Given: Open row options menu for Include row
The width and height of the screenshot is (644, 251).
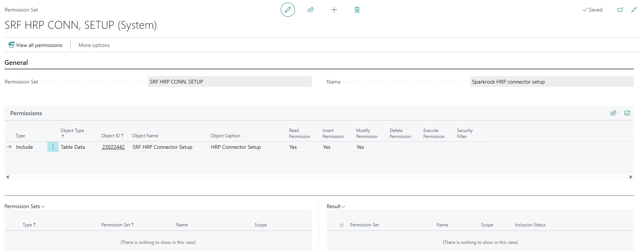Looking at the screenshot, I should (53, 147).
